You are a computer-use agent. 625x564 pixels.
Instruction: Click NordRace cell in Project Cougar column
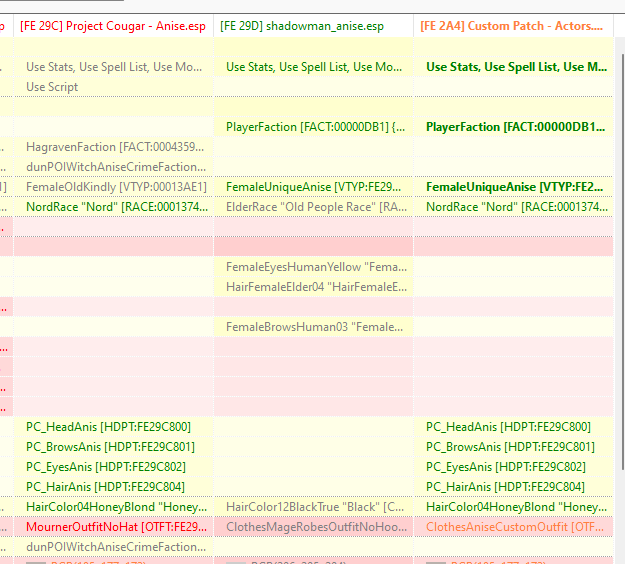coord(113,207)
